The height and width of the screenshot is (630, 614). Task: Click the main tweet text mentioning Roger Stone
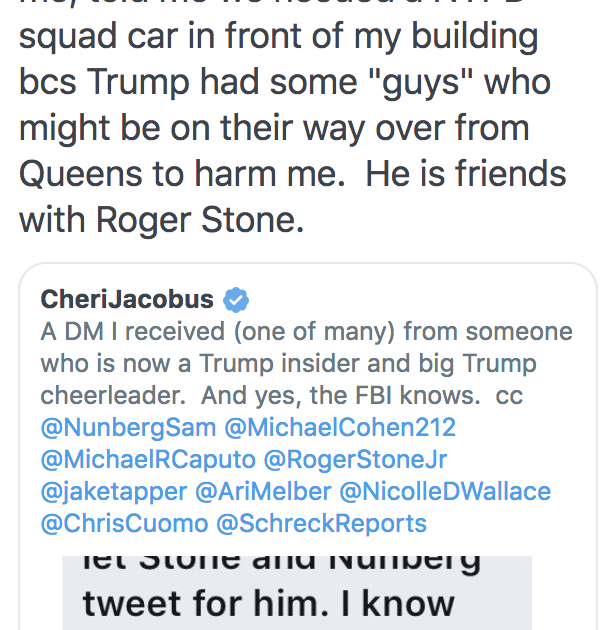pos(293,117)
